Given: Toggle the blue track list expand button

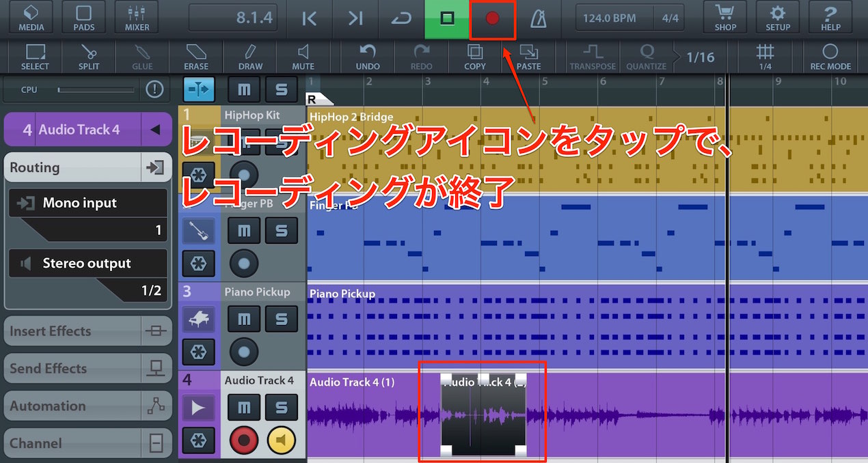Looking at the screenshot, I should [x=199, y=89].
